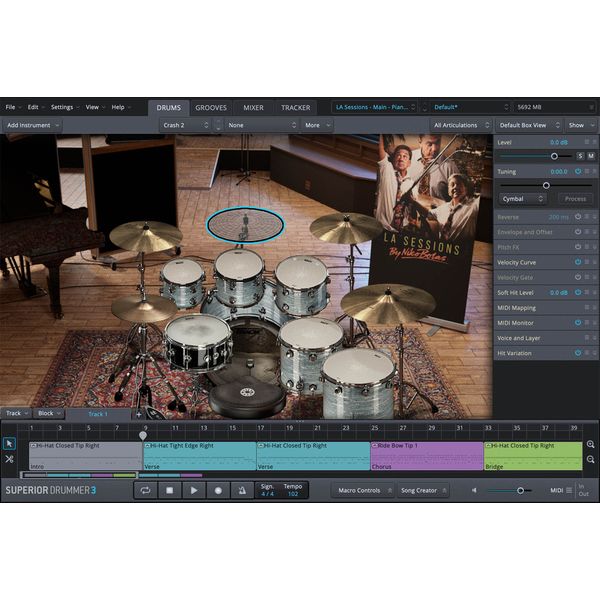Open the Show dropdown

click(580, 125)
